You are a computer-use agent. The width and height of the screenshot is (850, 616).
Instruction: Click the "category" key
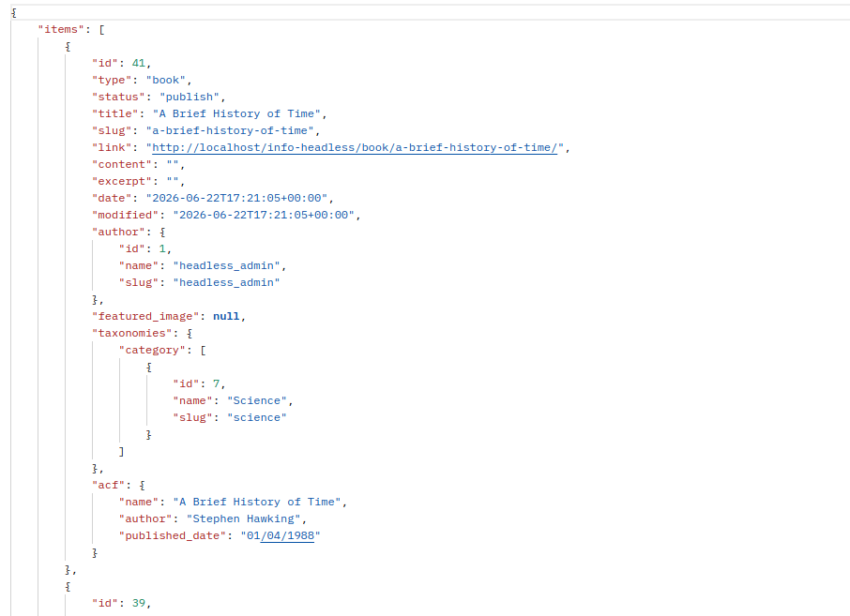pos(152,350)
